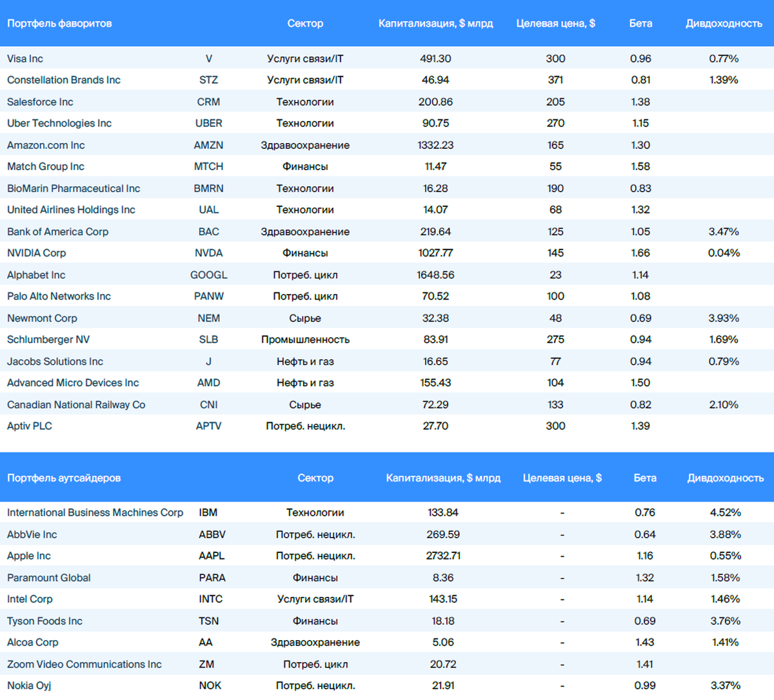Select 'Palo Alto Networks Inc' name cell
The image size is (774, 700).
59,296
